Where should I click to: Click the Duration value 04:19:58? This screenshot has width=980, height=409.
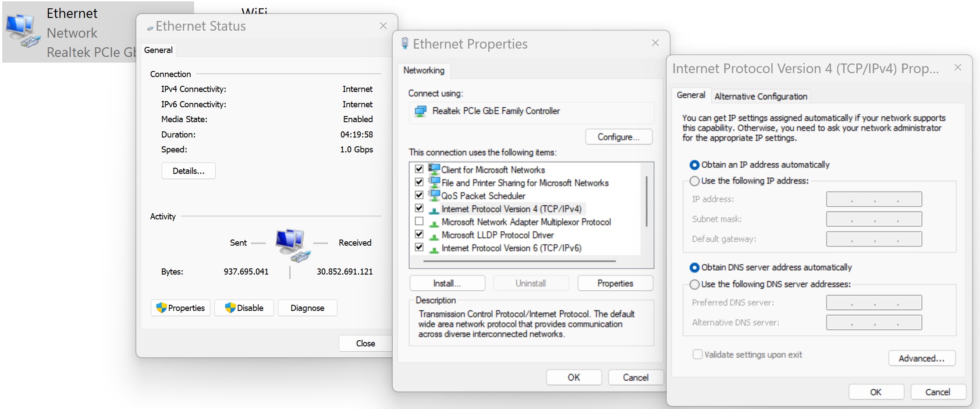tap(357, 134)
